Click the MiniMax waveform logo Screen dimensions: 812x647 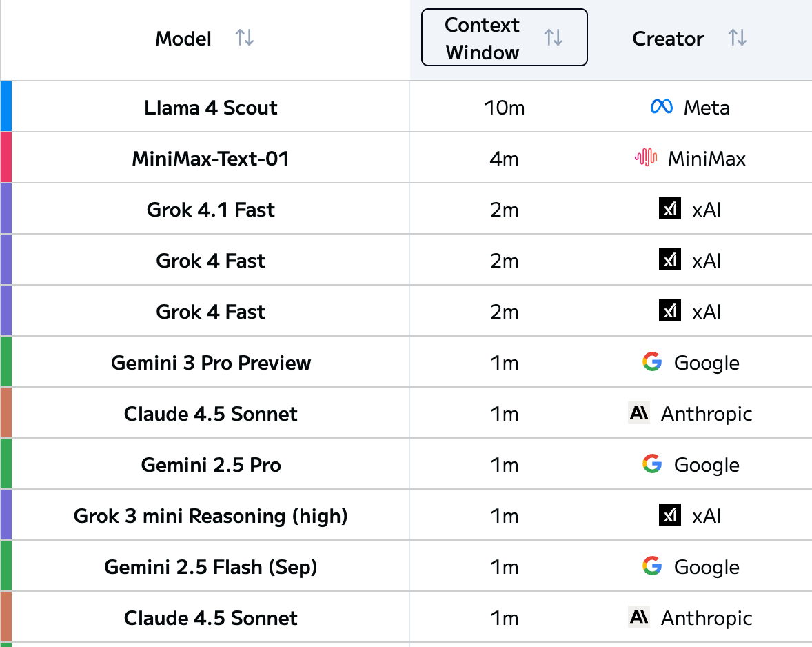tap(646, 158)
